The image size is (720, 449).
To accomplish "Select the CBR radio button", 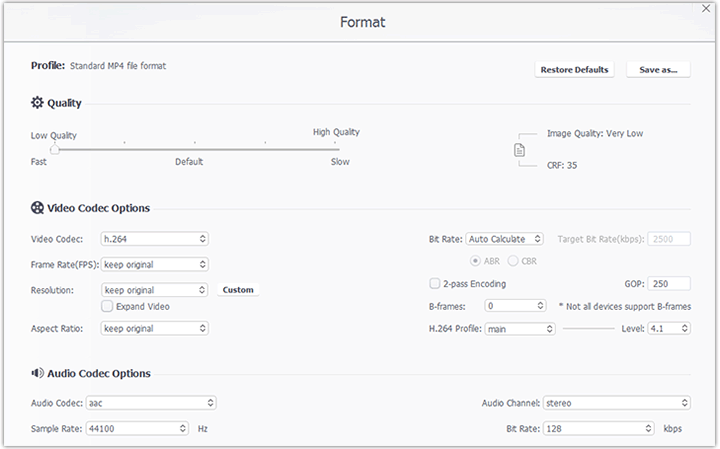I will [513, 261].
